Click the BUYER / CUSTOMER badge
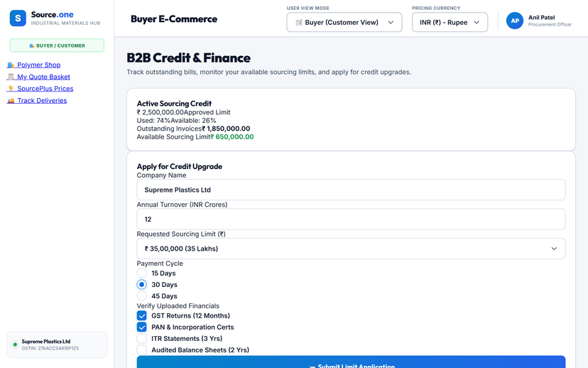Image resolution: width=588 pixels, height=368 pixels. click(57, 45)
